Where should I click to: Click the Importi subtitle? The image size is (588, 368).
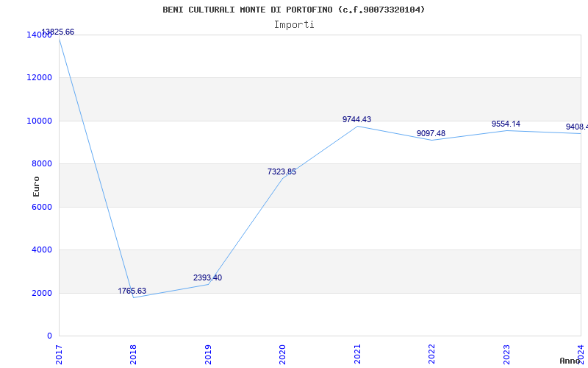[x=294, y=25]
